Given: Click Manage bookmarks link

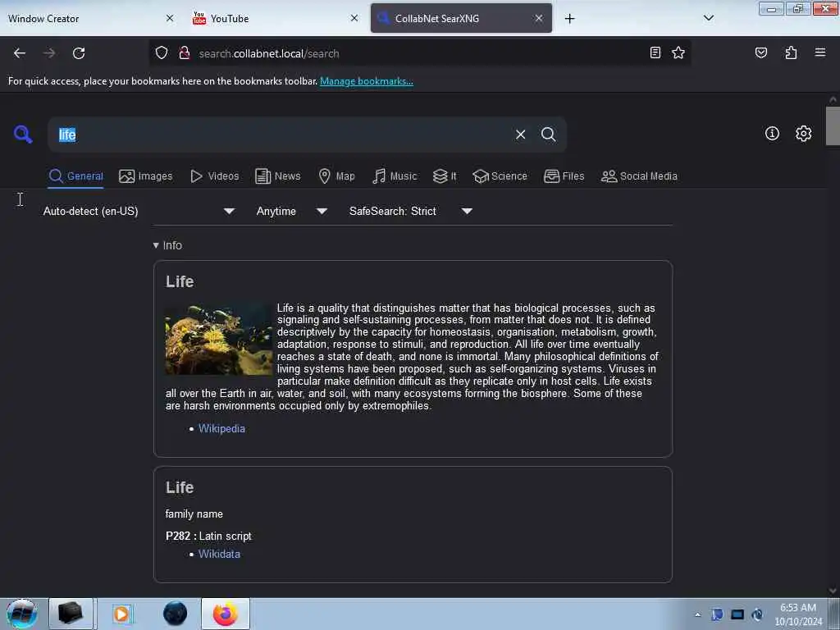Looking at the screenshot, I should pyautogui.click(x=367, y=81).
